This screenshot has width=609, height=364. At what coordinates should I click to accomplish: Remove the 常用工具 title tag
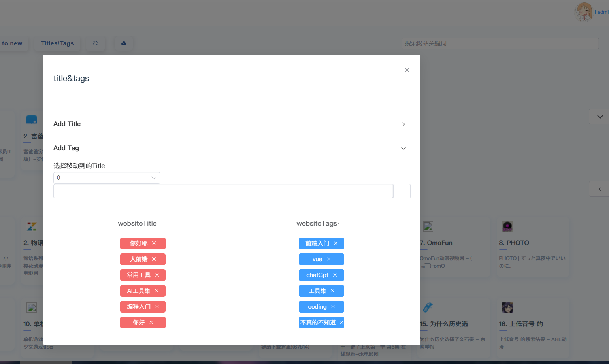click(157, 275)
